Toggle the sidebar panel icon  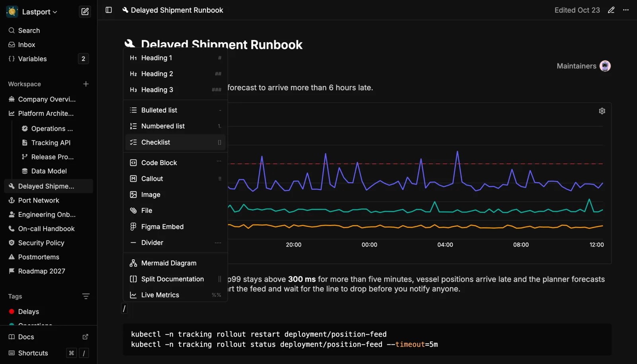(109, 10)
